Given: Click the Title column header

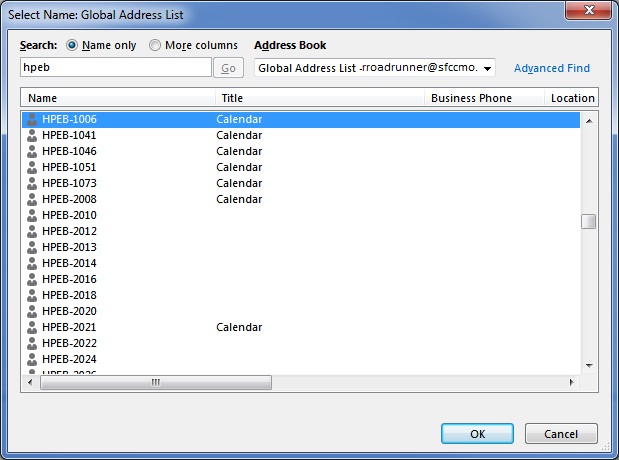Looking at the screenshot, I should point(320,98).
